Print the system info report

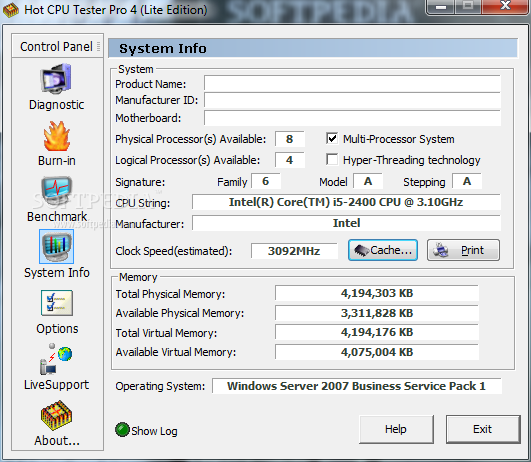[463, 250]
